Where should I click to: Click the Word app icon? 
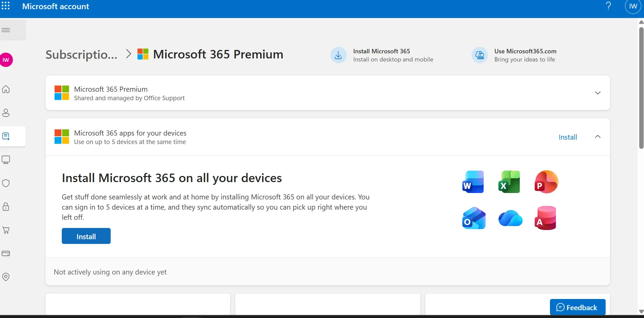point(473,182)
